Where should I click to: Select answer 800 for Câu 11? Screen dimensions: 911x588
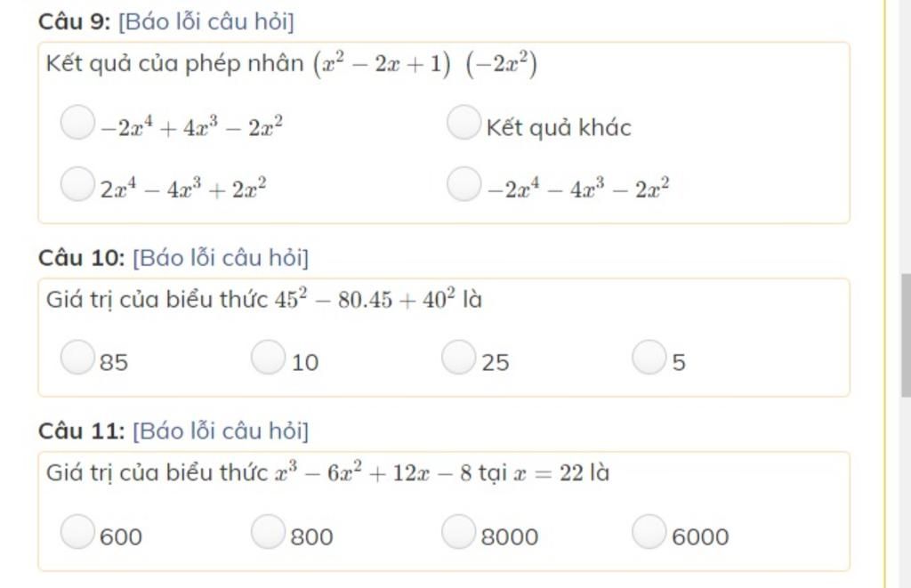(268, 532)
